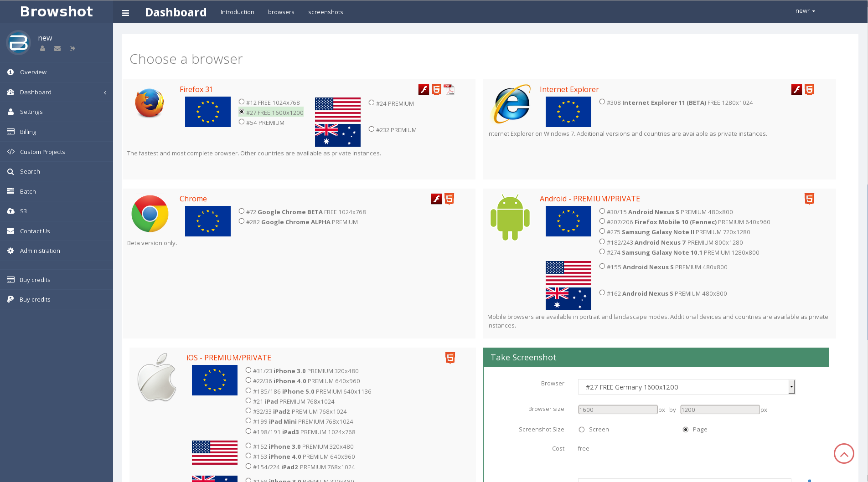This screenshot has height=482, width=868.
Task: Click the Chrome browser logo
Action: coord(150,214)
